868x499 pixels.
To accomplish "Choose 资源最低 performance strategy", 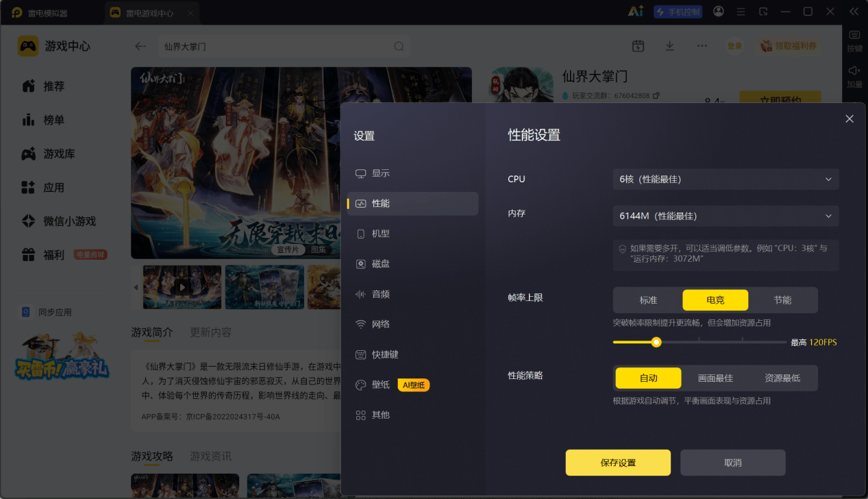I will coord(782,378).
